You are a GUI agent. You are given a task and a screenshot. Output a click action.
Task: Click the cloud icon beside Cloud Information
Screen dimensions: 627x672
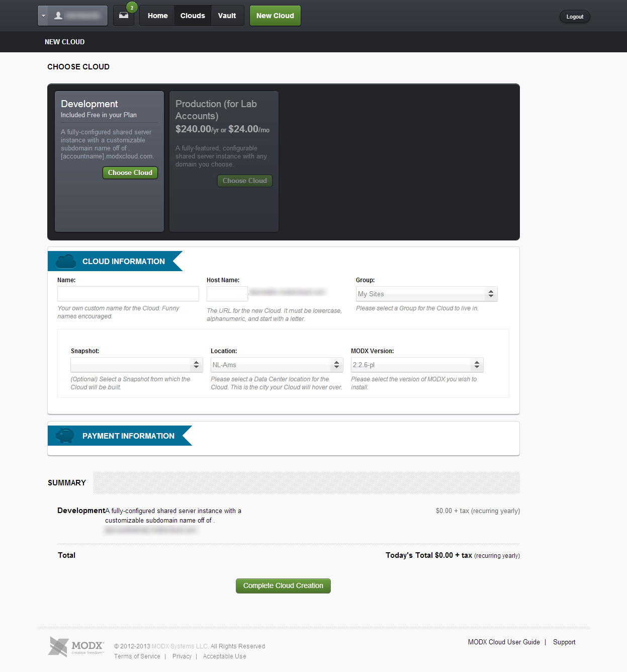(x=66, y=262)
